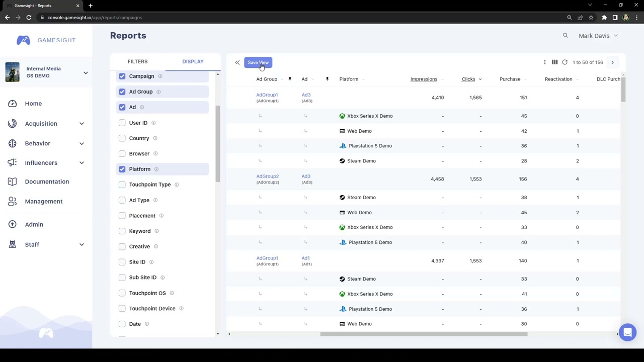Collapse the side panel with double chevron
The image size is (644, 362).
pos(237,62)
